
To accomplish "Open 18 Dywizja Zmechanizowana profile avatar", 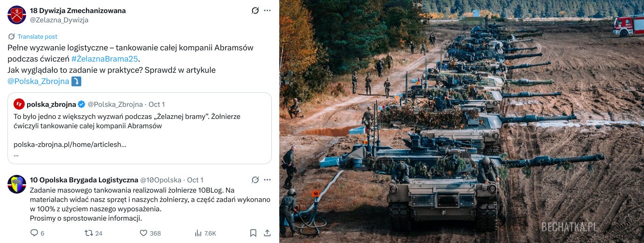I will click(x=16, y=15).
